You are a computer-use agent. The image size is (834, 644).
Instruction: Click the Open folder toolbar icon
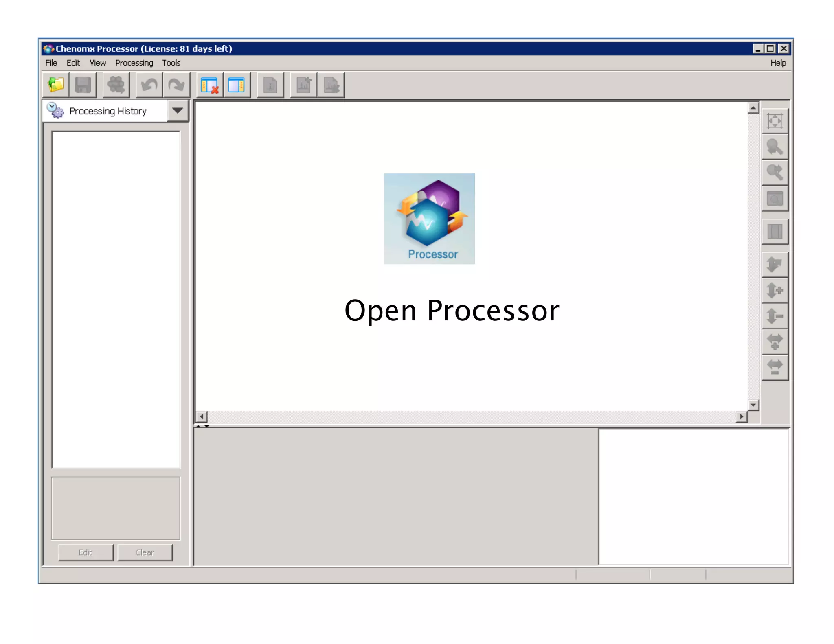(56, 85)
